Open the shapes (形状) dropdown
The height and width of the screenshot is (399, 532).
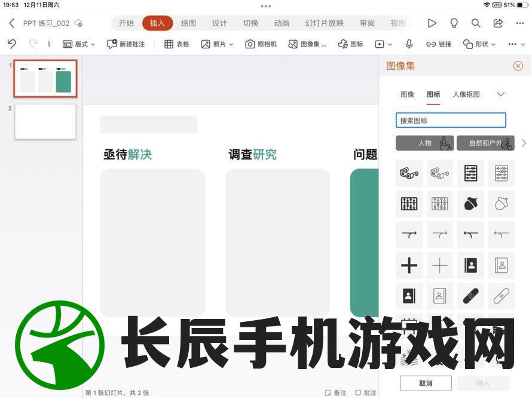pos(479,44)
